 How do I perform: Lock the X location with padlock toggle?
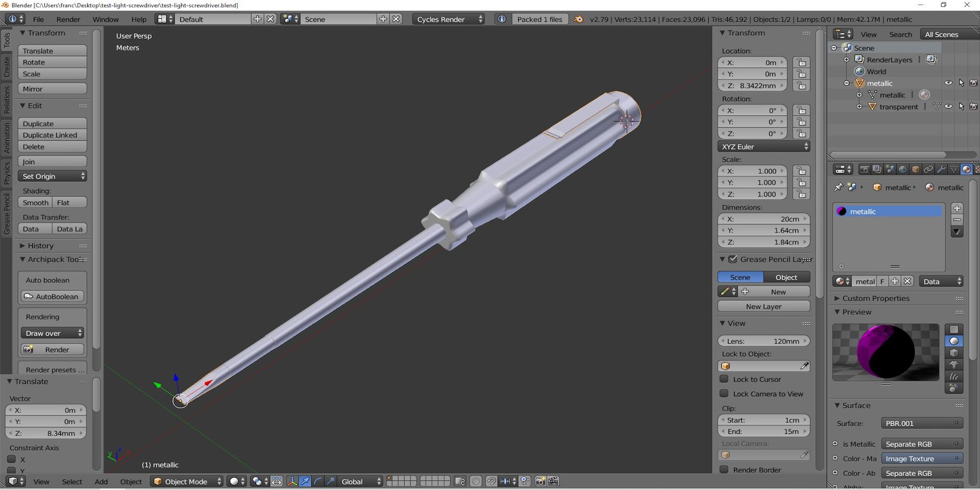coord(801,62)
